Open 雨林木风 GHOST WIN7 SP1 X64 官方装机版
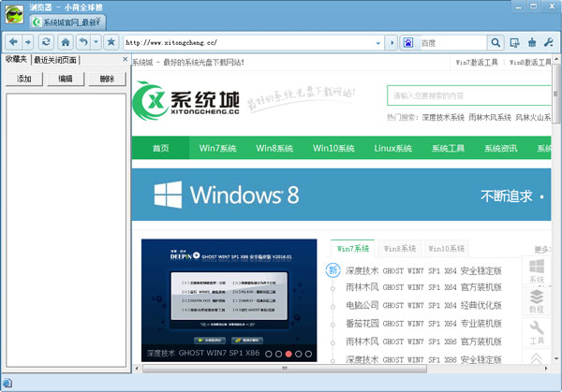Screen dimensions: 562x392 [x=423, y=287]
